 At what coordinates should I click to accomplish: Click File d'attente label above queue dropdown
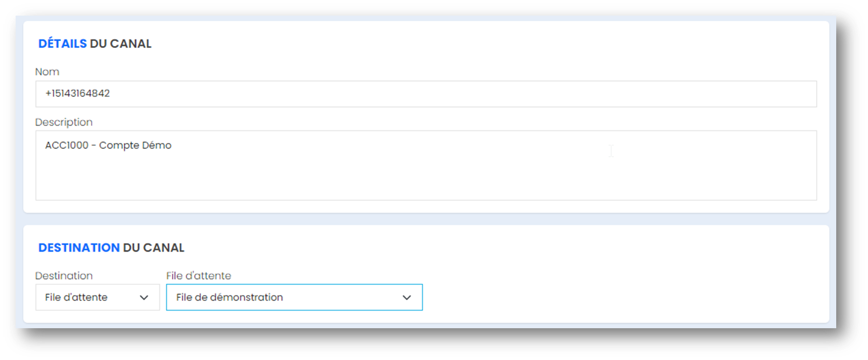tap(199, 276)
